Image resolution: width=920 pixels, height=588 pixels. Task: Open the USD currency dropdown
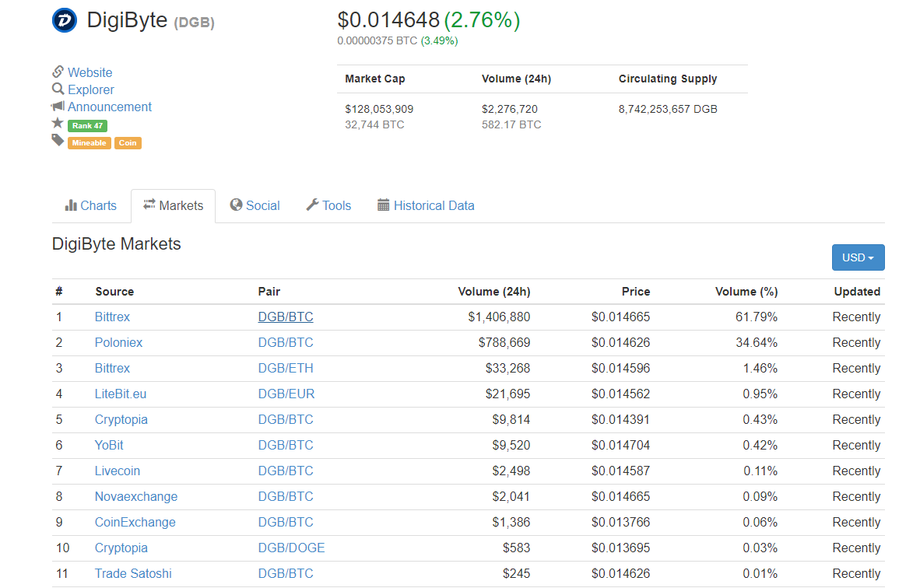[x=858, y=257]
